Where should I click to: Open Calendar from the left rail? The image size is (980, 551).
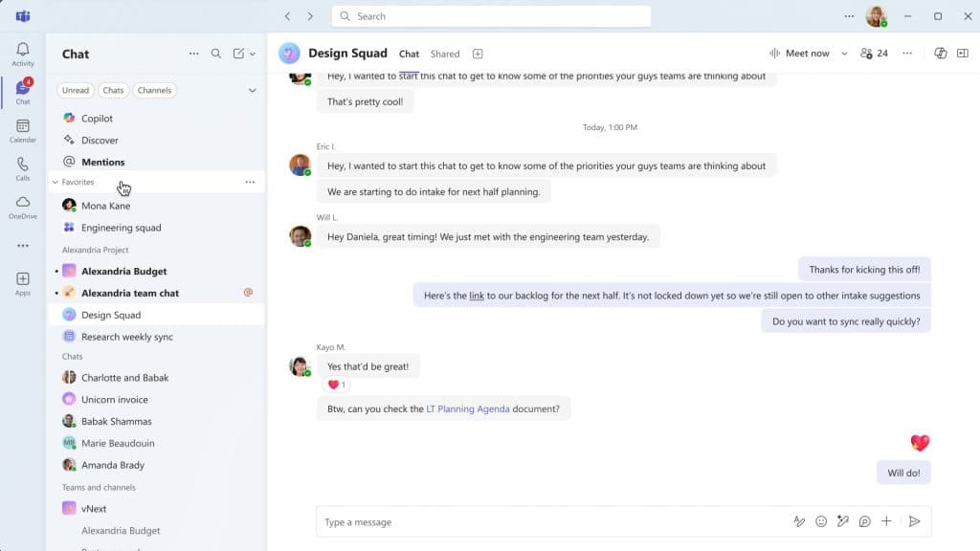(23, 130)
